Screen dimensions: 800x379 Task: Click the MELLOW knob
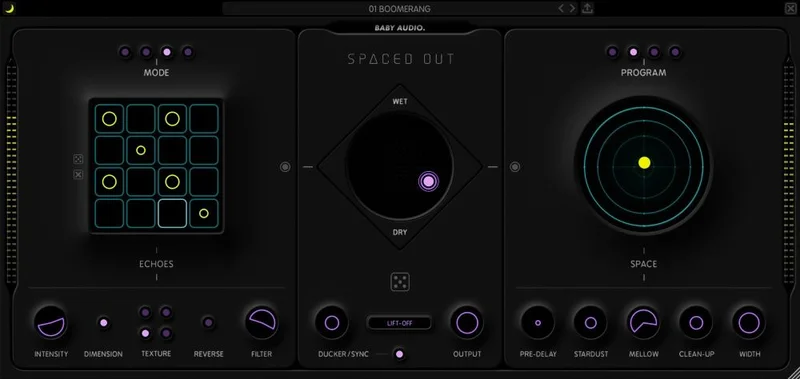(x=643, y=323)
